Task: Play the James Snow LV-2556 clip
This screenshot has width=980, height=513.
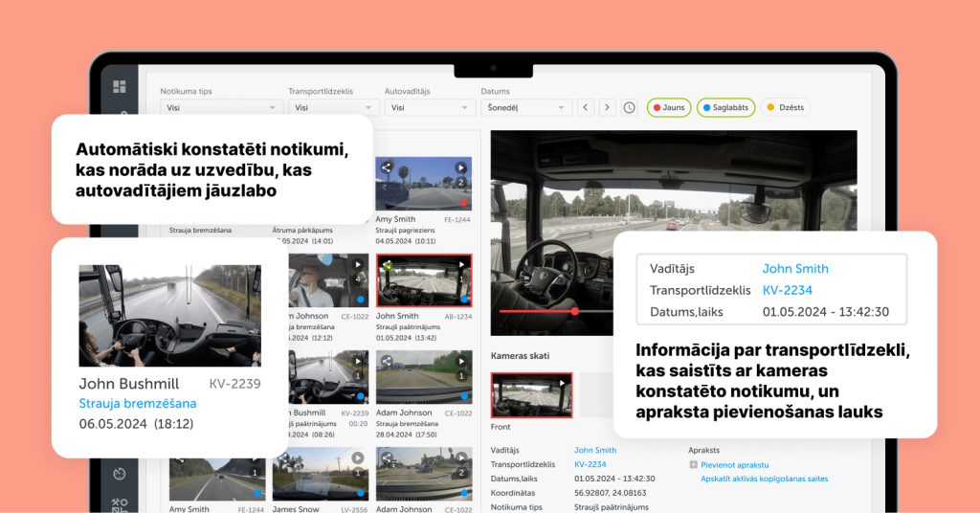Action: 358,458
